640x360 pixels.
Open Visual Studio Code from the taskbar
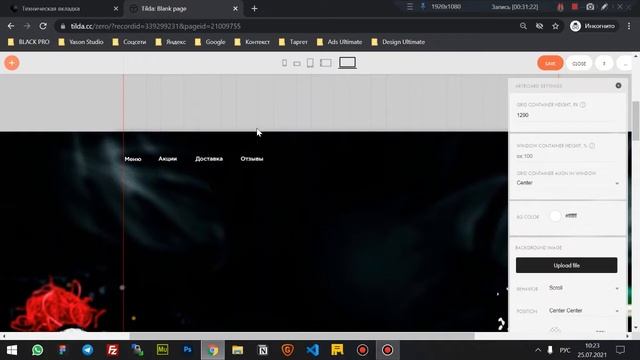coord(312,350)
